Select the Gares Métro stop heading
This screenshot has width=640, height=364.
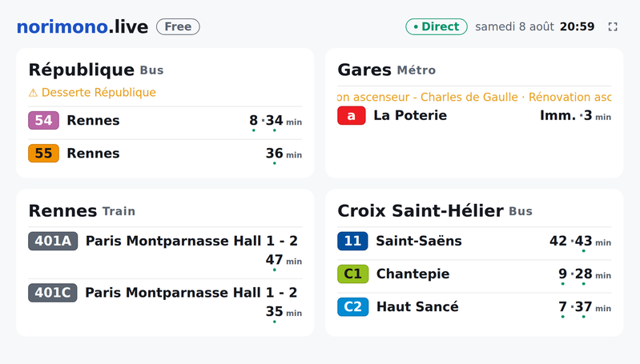point(387,70)
